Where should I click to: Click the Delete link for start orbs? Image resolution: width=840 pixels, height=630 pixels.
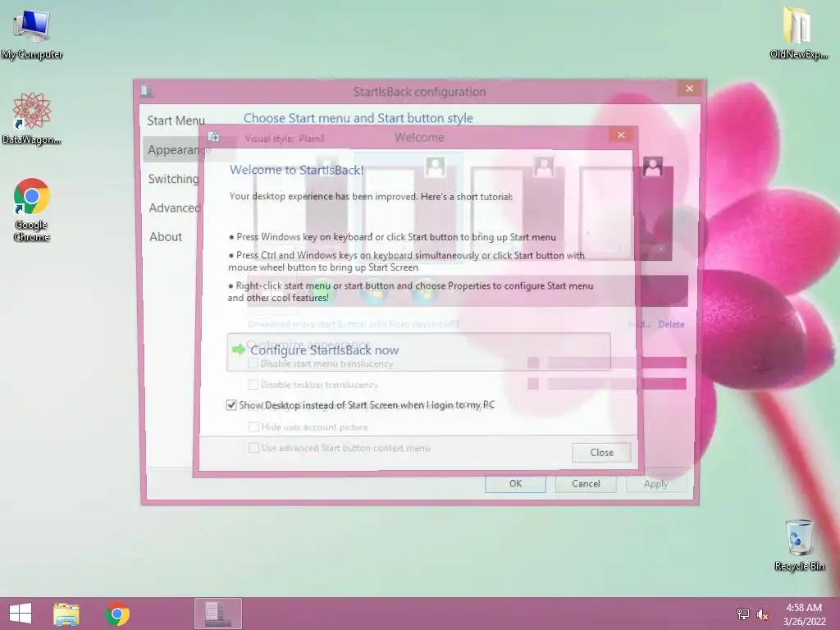click(x=671, y=324)
